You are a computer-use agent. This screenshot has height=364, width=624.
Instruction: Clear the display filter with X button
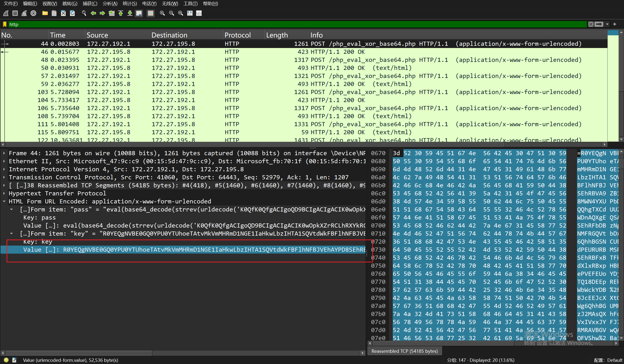coord(591,24)
